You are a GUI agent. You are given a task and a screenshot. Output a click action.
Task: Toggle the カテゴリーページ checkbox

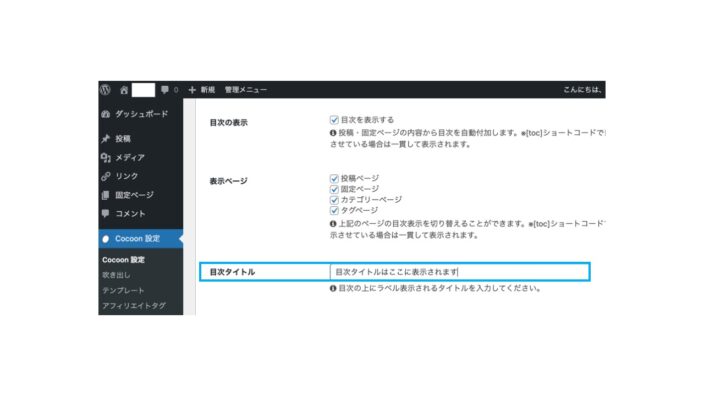(334, 200)
